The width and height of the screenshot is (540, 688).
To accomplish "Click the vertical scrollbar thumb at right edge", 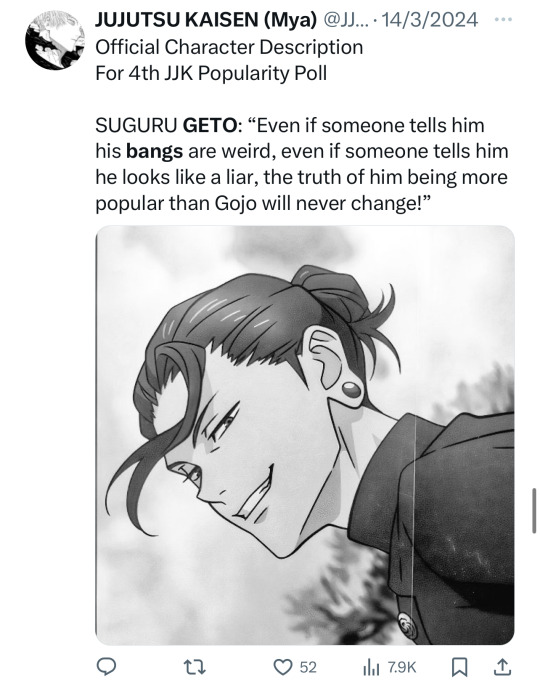I will tap(534, 510).
